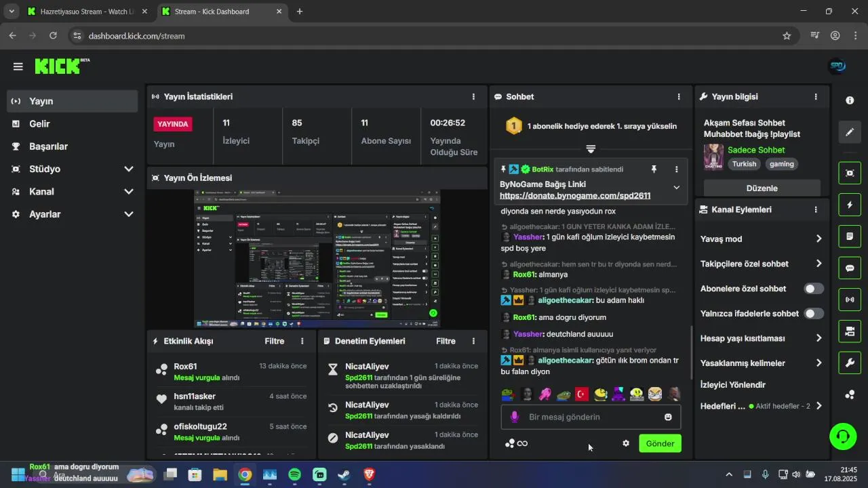Viewport: 868px width, 488px height.
Task: Click the three-dots cluster icon in right toolbar
Action: [850, 394]
